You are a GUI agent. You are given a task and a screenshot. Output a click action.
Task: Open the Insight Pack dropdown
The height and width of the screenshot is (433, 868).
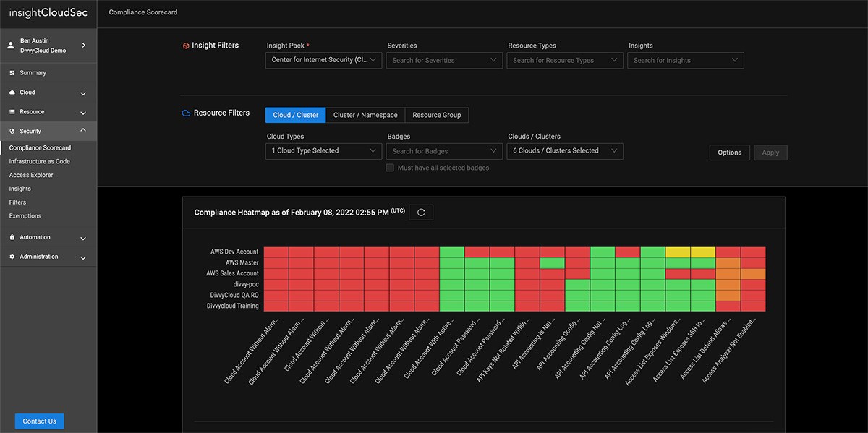point(323,60)
